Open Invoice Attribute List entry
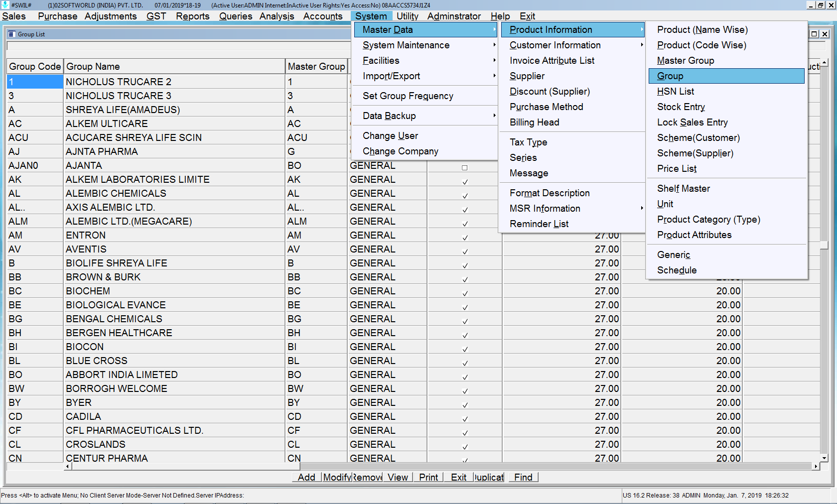The width and height of the screenshot is (837, 504). point(572,61)
